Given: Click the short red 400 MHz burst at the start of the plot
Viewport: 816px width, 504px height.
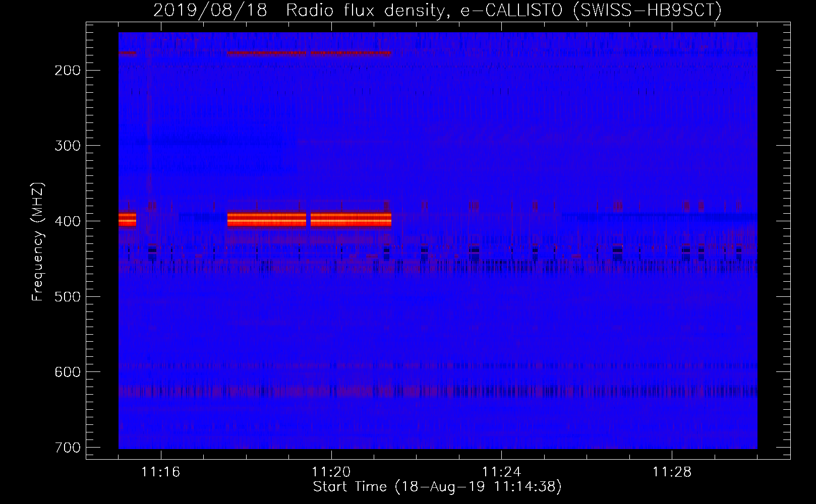Looking at the screenshot, I should pyautogui.click(x=127, y=219).
